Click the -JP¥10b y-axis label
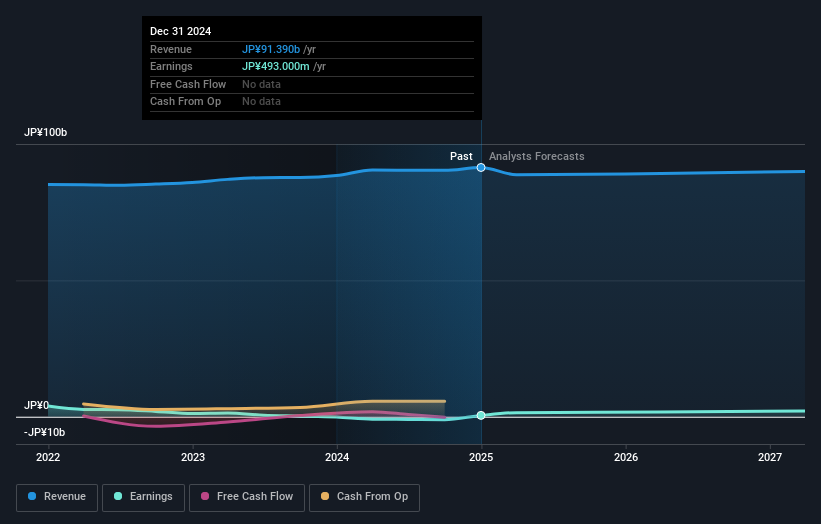The height and width of the screenshot is (524, 821). [x=45, y=432]
